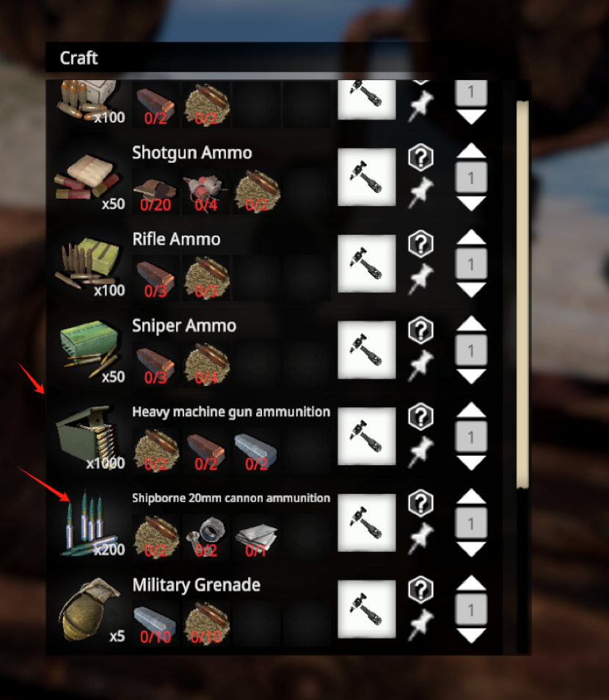
Task: Craft Heavy machine gun ammunition with hammer
Action: [367, 436]
